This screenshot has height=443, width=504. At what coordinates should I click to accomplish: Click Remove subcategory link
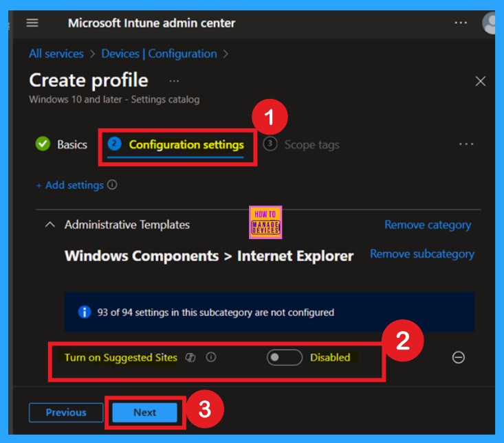click(x=422, y=254)
